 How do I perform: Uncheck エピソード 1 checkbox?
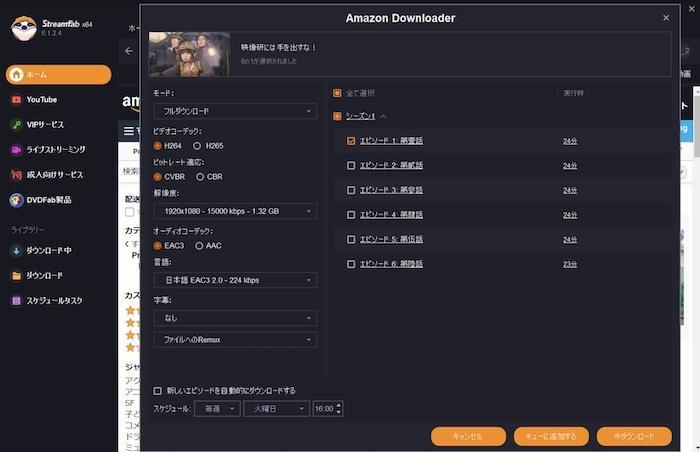point(351,141)
